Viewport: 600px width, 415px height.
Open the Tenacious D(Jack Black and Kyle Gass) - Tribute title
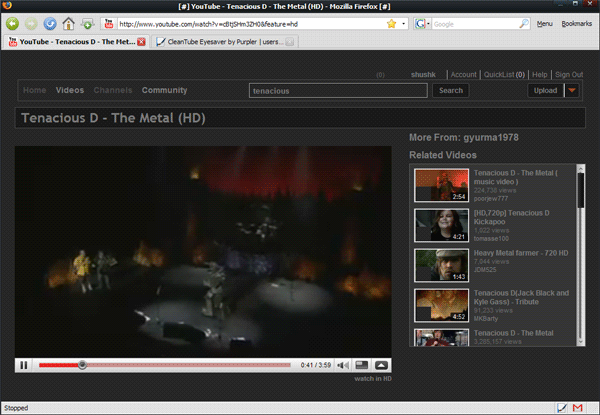coord(521,297)
